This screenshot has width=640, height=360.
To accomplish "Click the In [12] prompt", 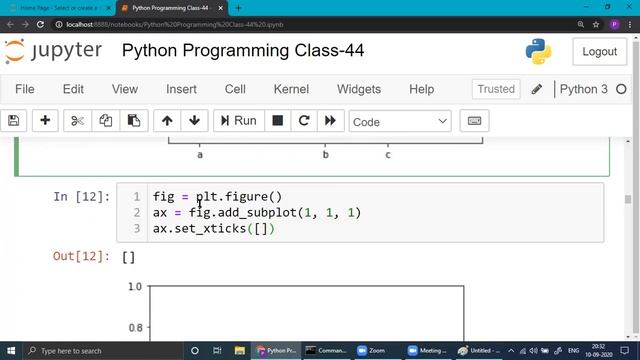I will [82, 197].
